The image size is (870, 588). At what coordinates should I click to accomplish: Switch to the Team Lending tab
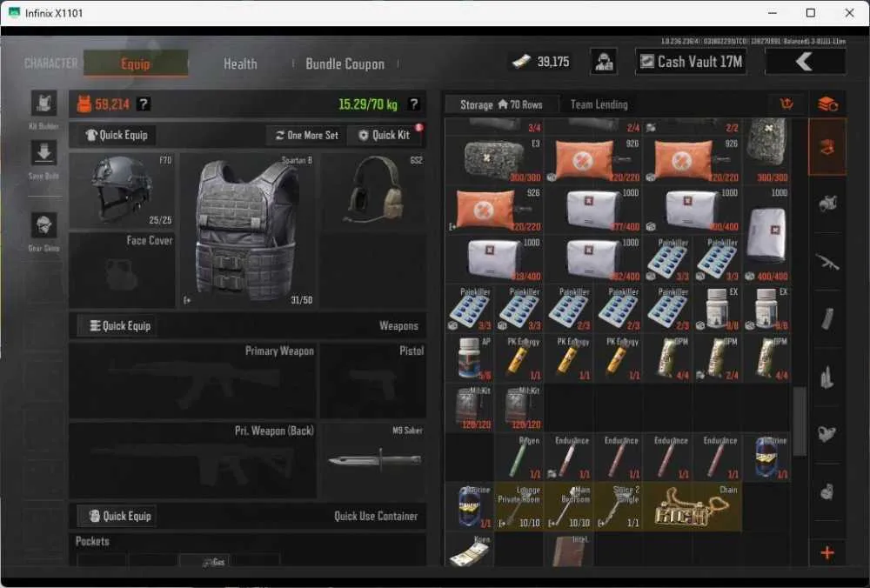coord(599,104)
